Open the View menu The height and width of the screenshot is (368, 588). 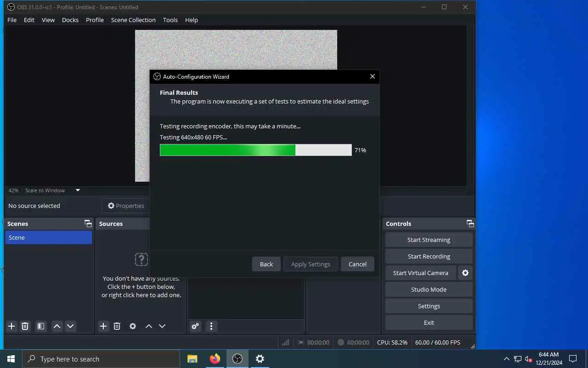[48, 20]
